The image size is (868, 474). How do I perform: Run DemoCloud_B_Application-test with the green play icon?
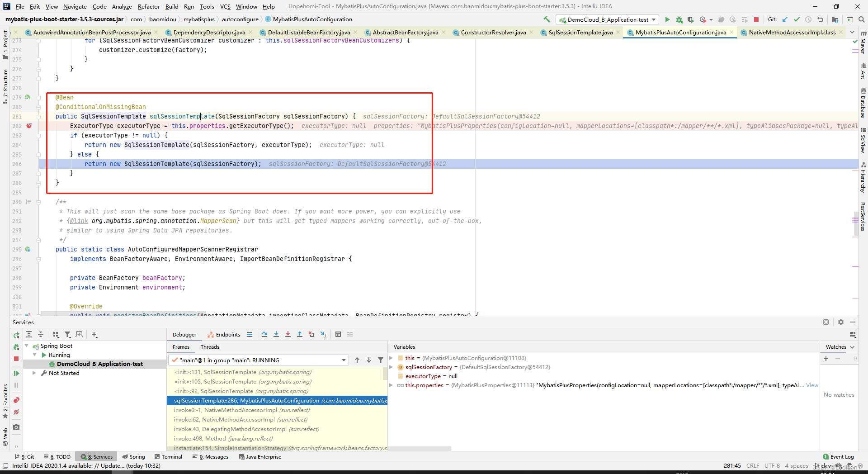click(x=667, y=19)
